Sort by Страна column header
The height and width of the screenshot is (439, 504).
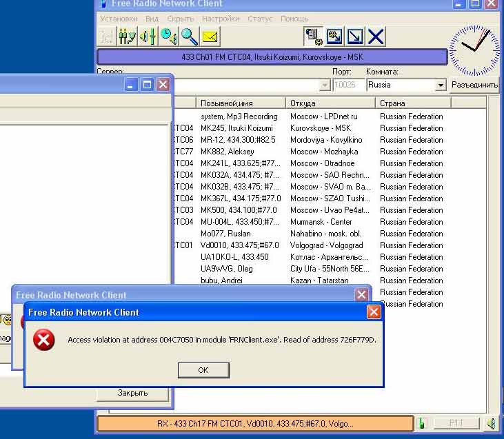413,103
